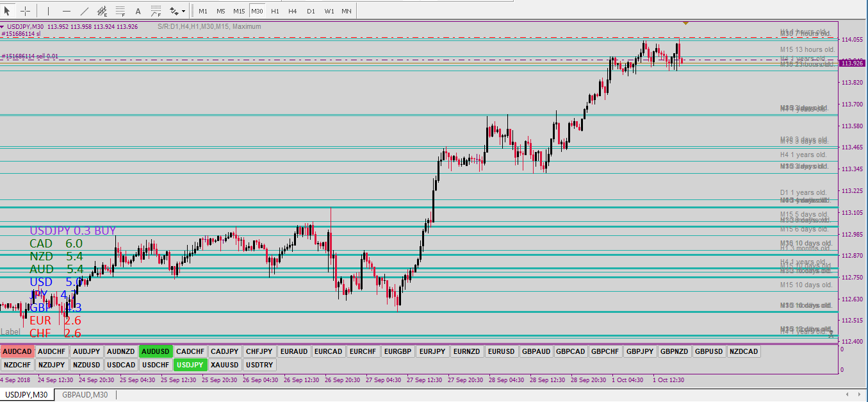Image resolution: width=868 pixels, height=402 pixels.
Task: Click the USDCAD symbol button
Action: point(121,365)
